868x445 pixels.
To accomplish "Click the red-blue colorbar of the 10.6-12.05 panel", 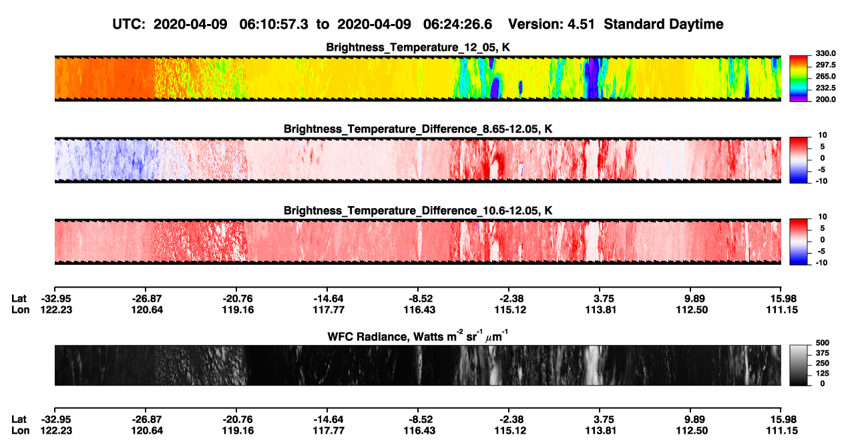I will (800, 241).
